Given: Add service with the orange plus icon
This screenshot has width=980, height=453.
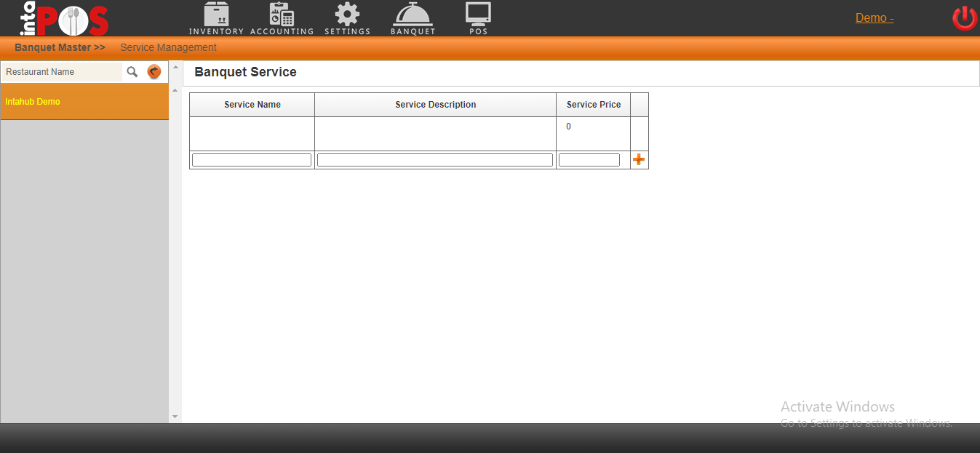Looking at the screenshot, I should (639, 160).
